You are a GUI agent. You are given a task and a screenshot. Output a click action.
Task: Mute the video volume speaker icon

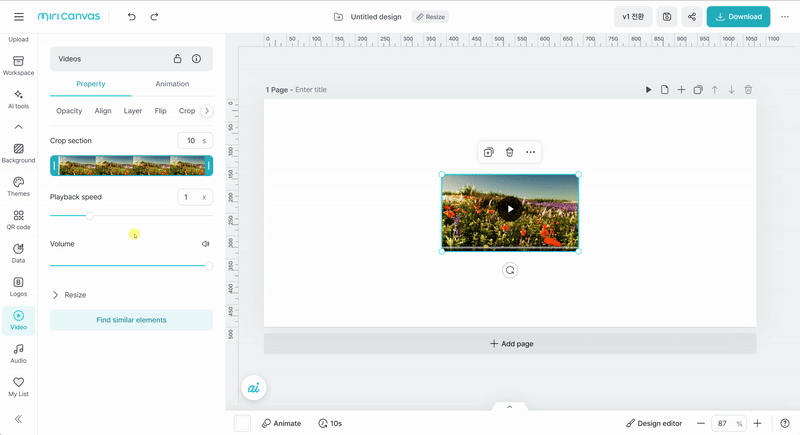coord(205,244)
